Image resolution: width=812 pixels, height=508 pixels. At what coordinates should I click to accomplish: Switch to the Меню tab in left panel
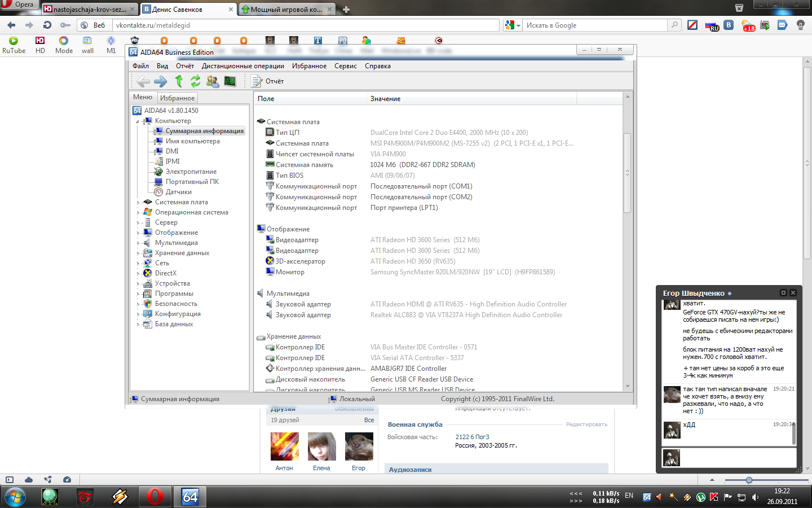[143, 97]
